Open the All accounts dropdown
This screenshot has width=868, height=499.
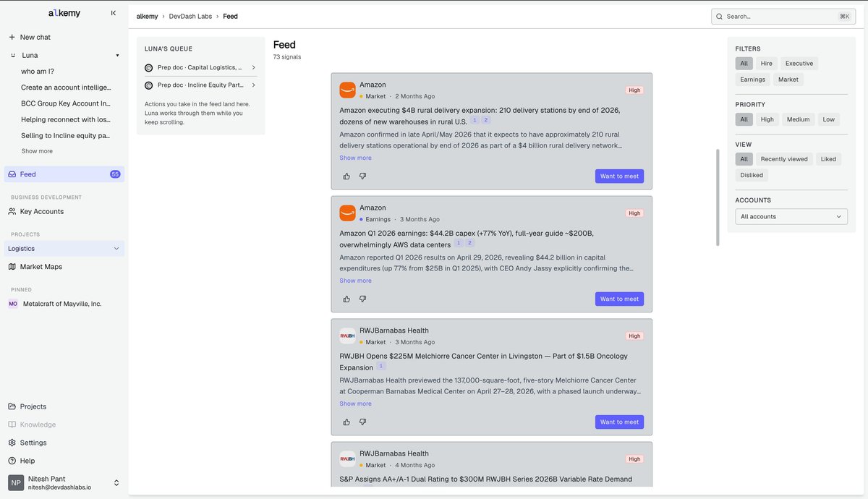point(791,216)
